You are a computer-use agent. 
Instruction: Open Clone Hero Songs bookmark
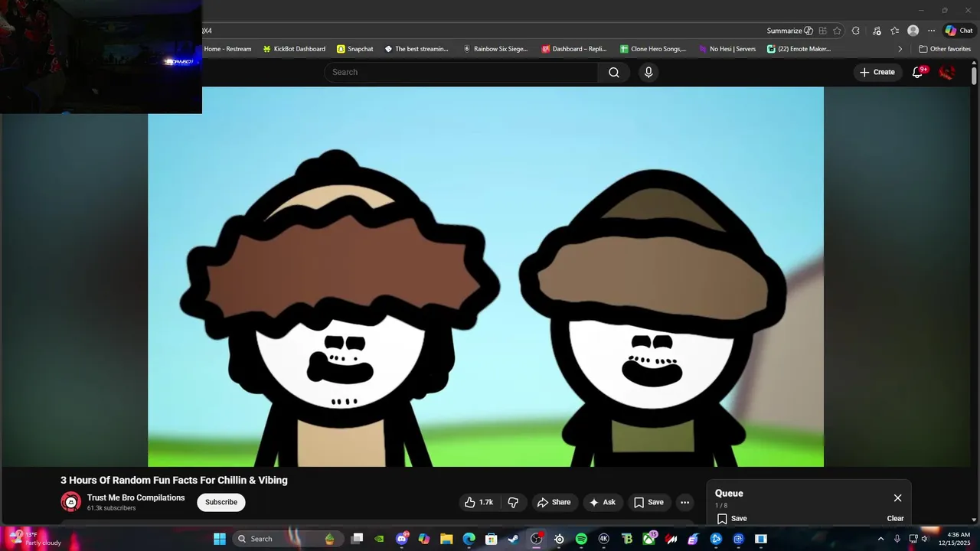coord(653,49)
